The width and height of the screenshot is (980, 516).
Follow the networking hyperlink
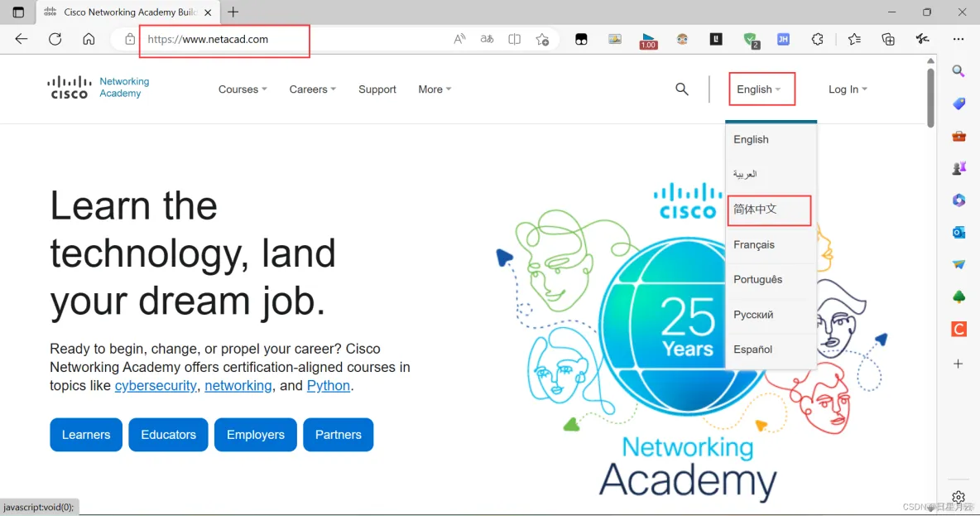click(x=238, y=385)
